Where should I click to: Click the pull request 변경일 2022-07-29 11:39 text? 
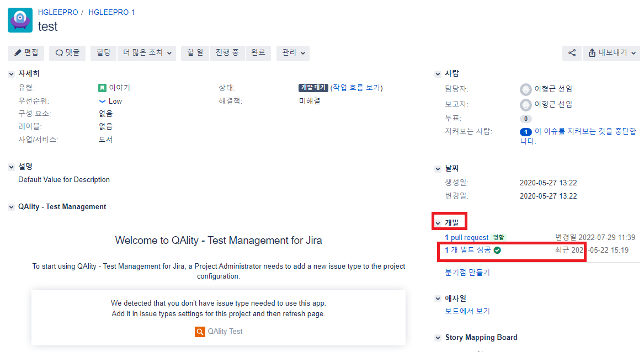click(595, 237)
